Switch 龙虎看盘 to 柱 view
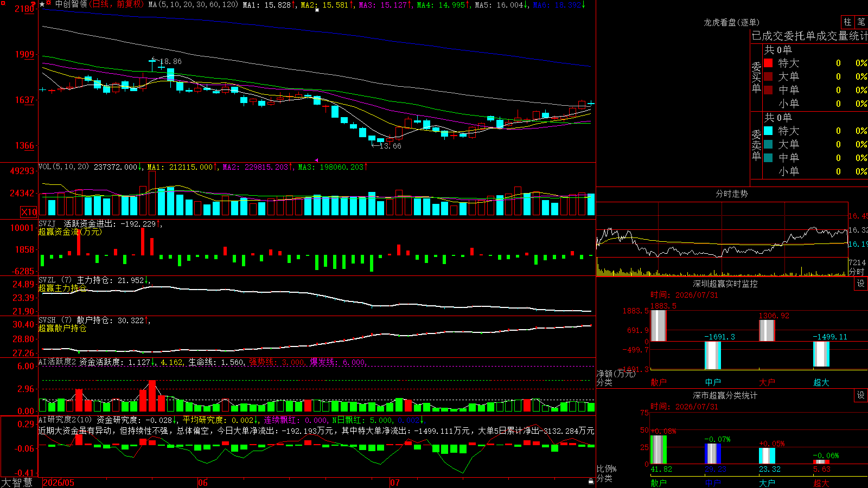The image size is (868, 488). (x=847, y=22)
